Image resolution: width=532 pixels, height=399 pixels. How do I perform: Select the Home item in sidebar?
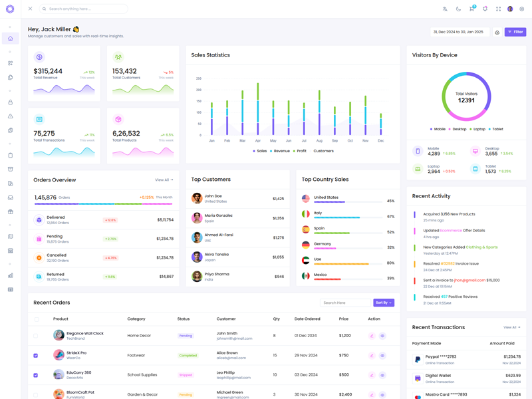click(10, 39)
